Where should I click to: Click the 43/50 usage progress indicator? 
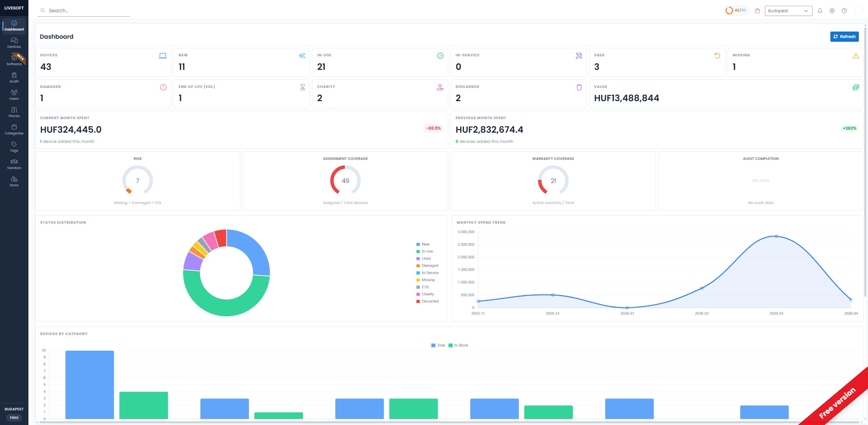pyautogui.click(x=736, y=11)
